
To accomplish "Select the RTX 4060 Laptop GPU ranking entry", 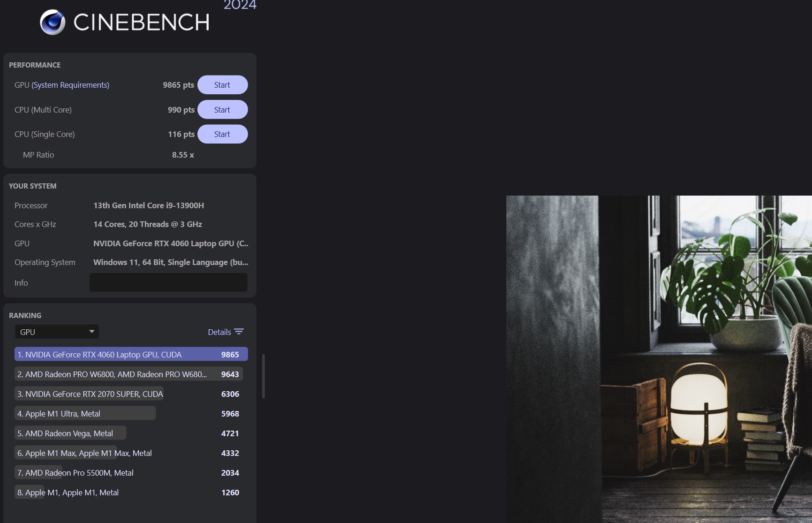I will coord(131,355).
